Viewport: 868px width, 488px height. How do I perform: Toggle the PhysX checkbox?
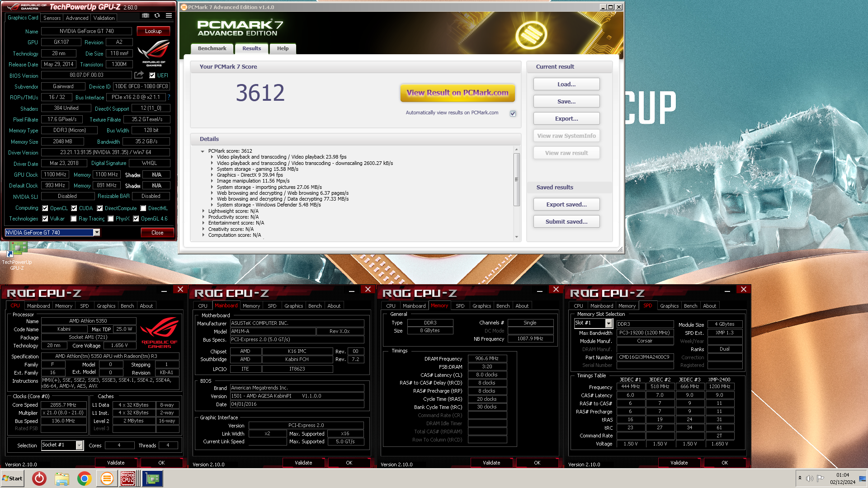coord(111,219)
